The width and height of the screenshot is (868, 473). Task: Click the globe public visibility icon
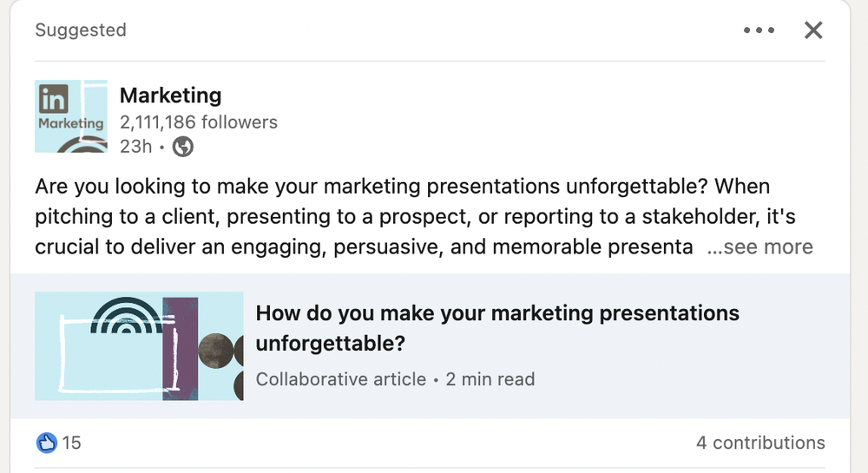[x=183, y=147]
